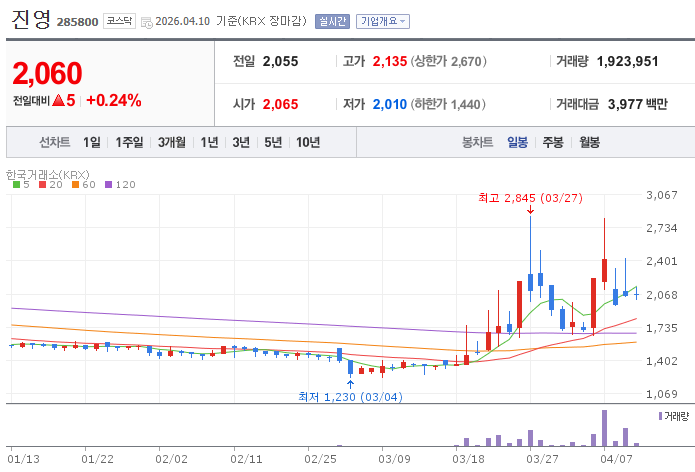Click the orange 60-day moving average swatch

pyautogui.click(x=75, y=185)
